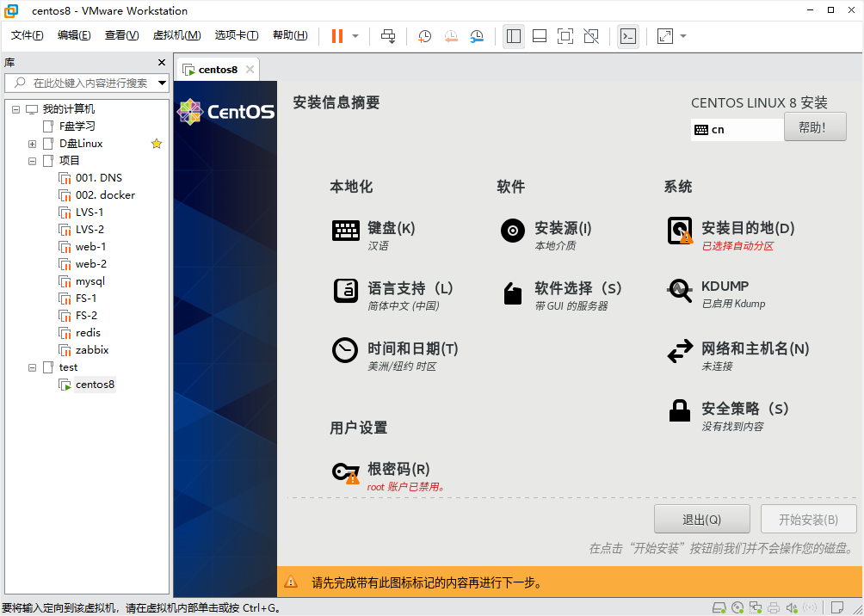Pause the virtual machine with the orange pause icon
864x616 pixels.
(337, 36)
